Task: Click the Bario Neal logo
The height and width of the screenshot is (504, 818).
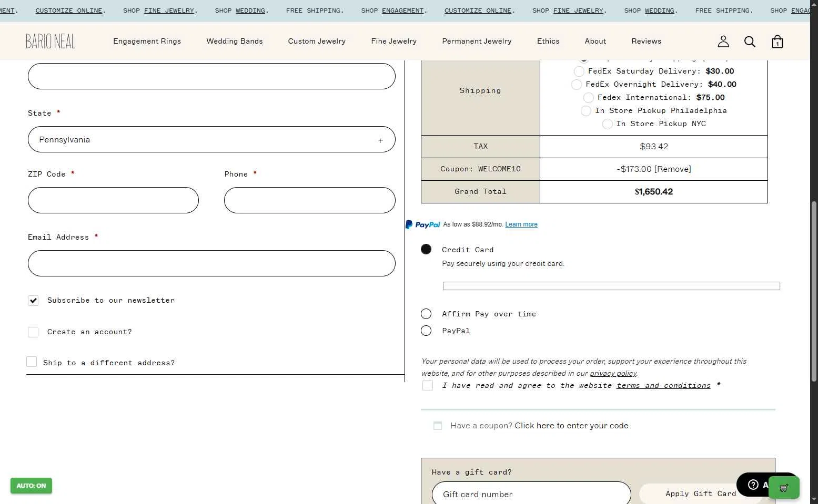Action: click(51, 41)
